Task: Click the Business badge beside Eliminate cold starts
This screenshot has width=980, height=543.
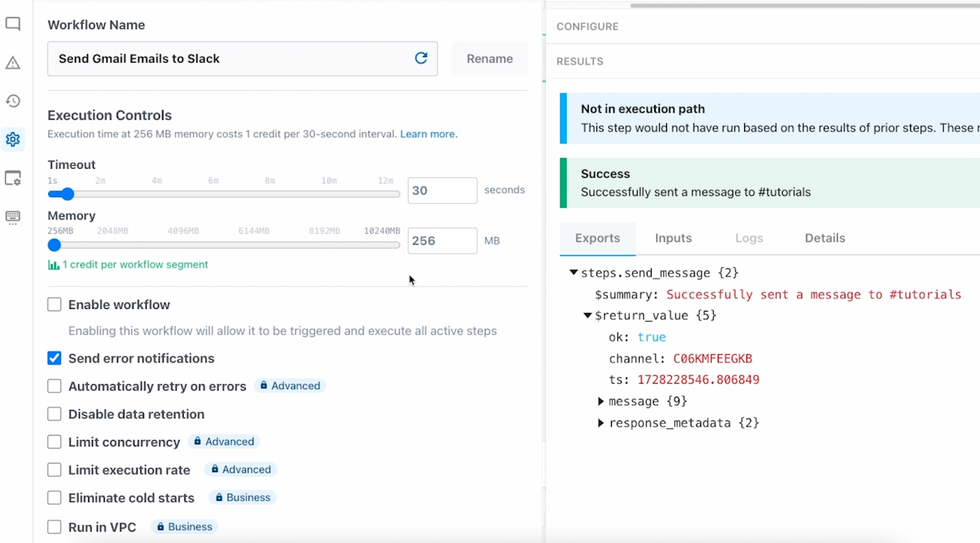Action: click(x=243, y=497)
